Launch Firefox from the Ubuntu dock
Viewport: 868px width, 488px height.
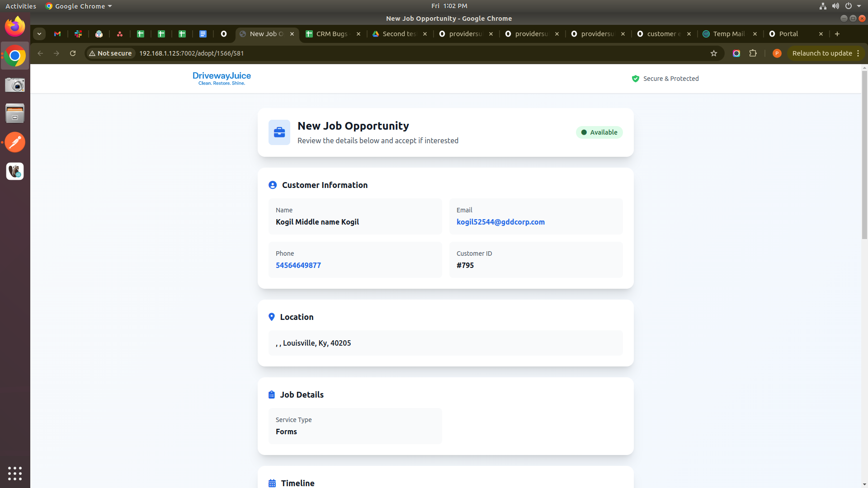coord(15,27)
